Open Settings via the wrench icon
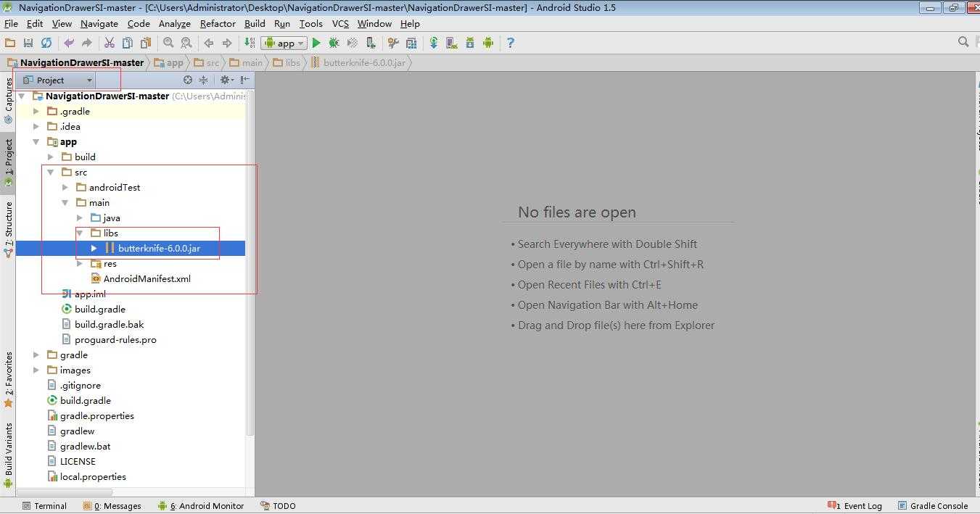This screenshot has height=514, width=980. (393, 43)
